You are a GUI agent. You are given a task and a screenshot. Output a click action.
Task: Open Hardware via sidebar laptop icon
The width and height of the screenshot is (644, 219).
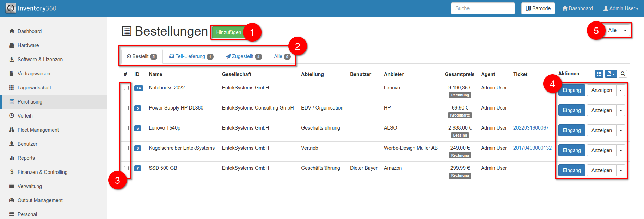tap(12, 45)
